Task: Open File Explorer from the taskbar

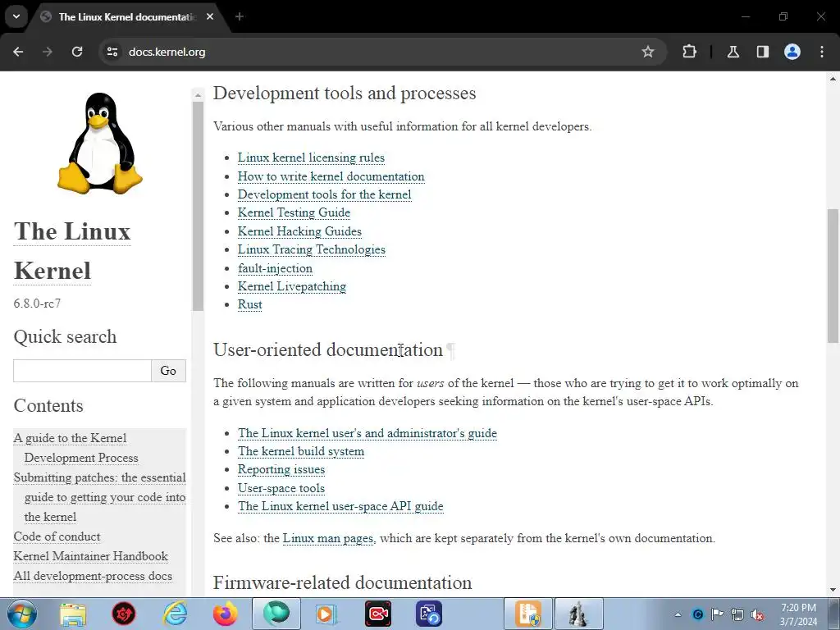Action: point(73,614)
